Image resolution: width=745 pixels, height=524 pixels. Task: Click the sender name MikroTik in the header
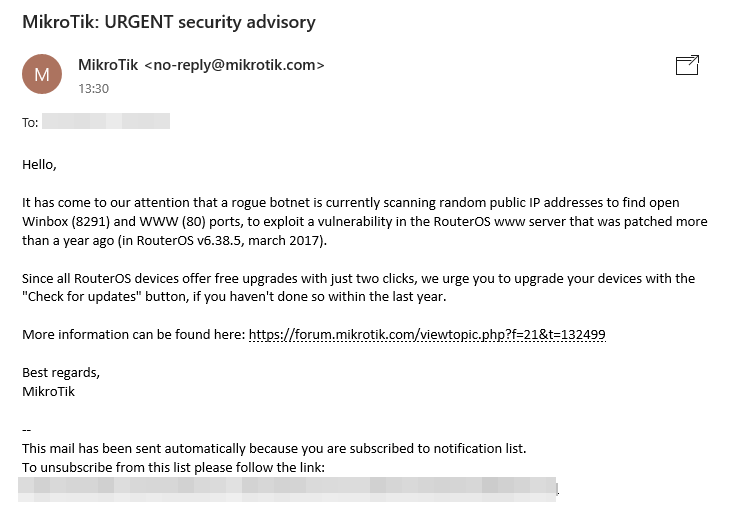[x=108, y=65]
